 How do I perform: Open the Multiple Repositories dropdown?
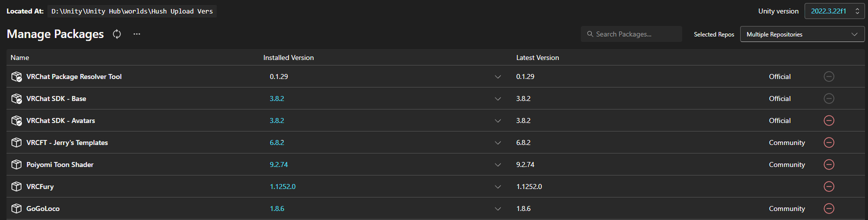coord(802,34)
